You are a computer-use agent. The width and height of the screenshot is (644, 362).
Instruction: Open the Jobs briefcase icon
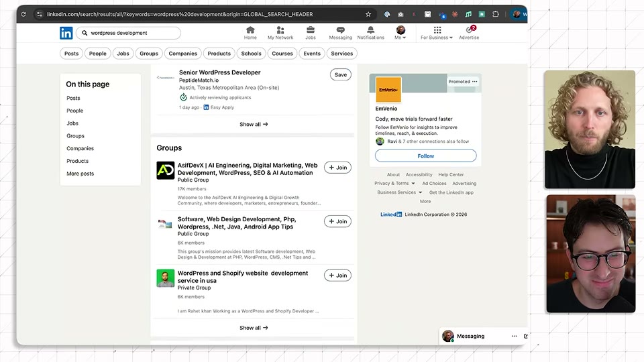[311, 33]
